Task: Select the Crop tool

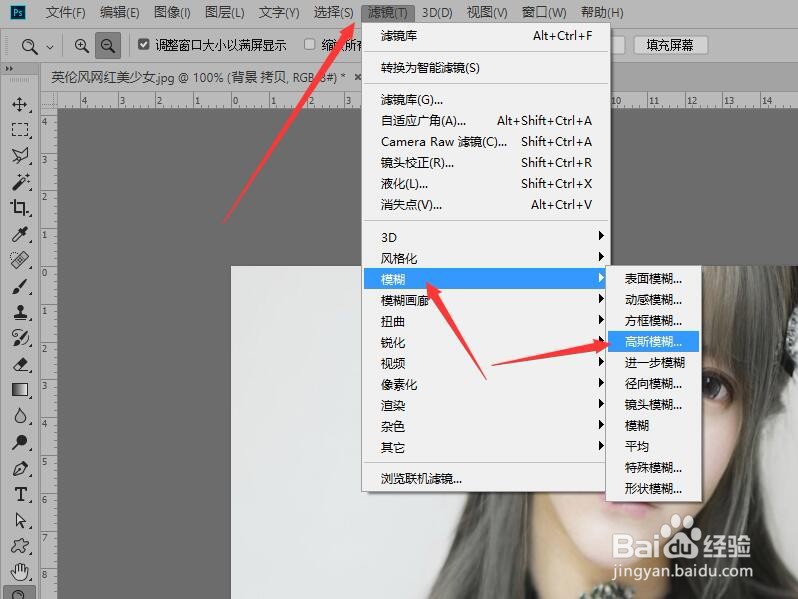Action: click(20, 208)
